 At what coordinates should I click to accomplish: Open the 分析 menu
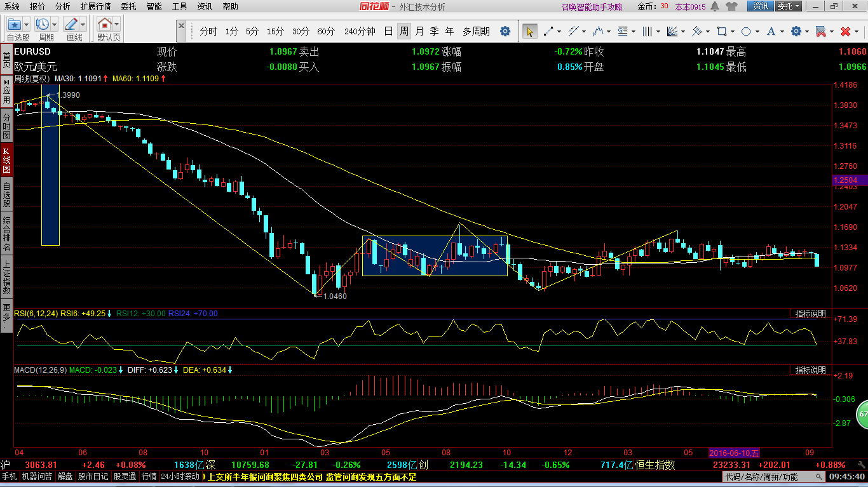63,6
